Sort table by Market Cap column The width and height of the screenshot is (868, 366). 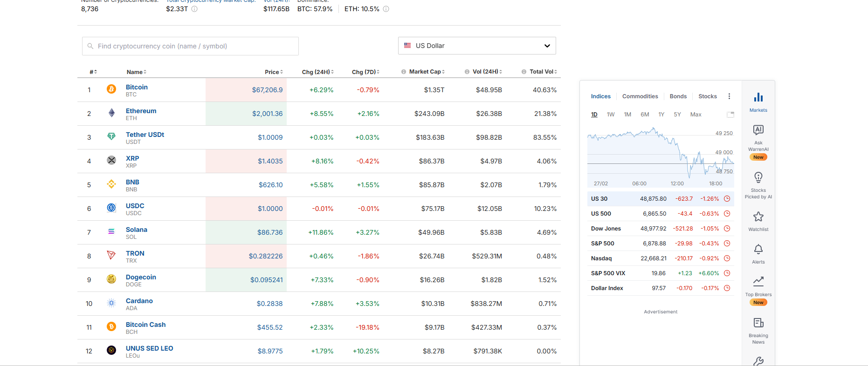(x=426, y=72)
